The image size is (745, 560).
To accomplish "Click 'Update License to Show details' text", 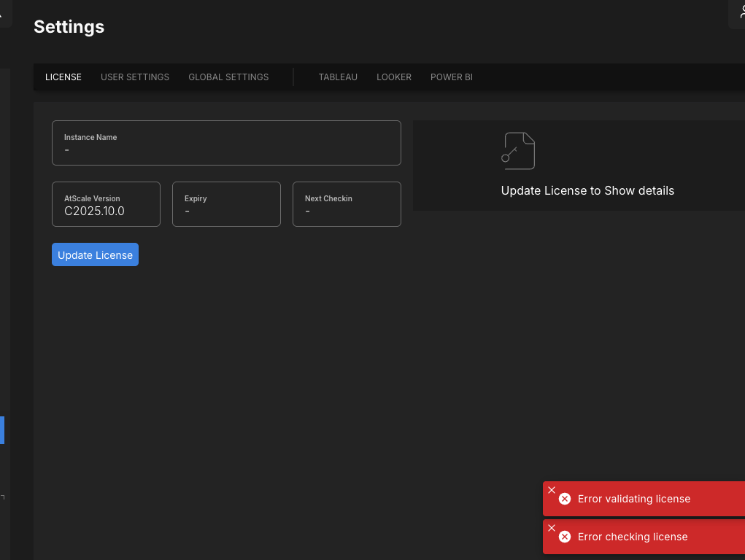I will tap(587, 191).
